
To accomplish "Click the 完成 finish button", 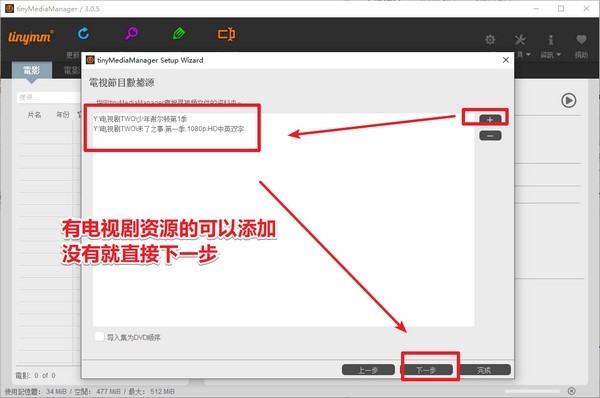I will click(x=484, y=370).
